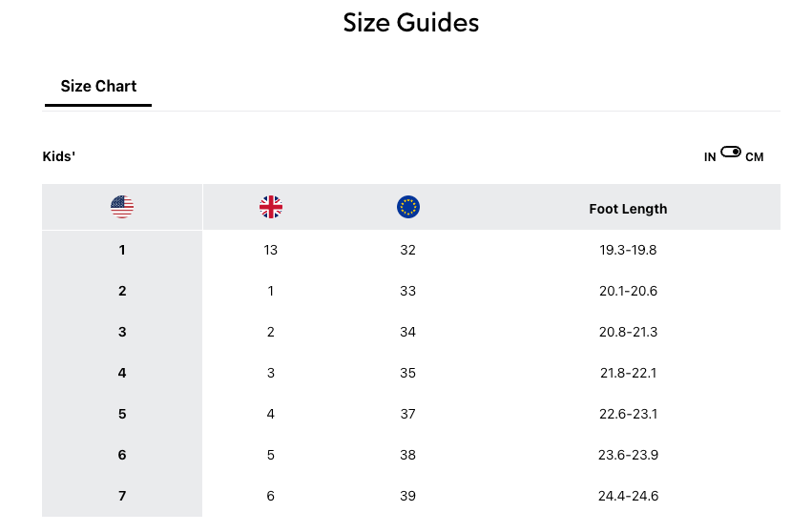Click the Size Guides heading
Screen dimensions: 812x532
[410, 23]
